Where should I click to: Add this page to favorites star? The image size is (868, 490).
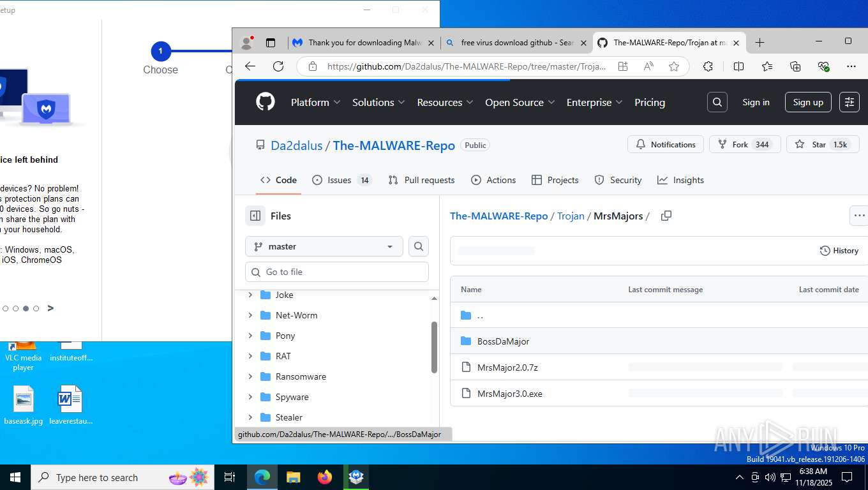[x=674, y=66]
